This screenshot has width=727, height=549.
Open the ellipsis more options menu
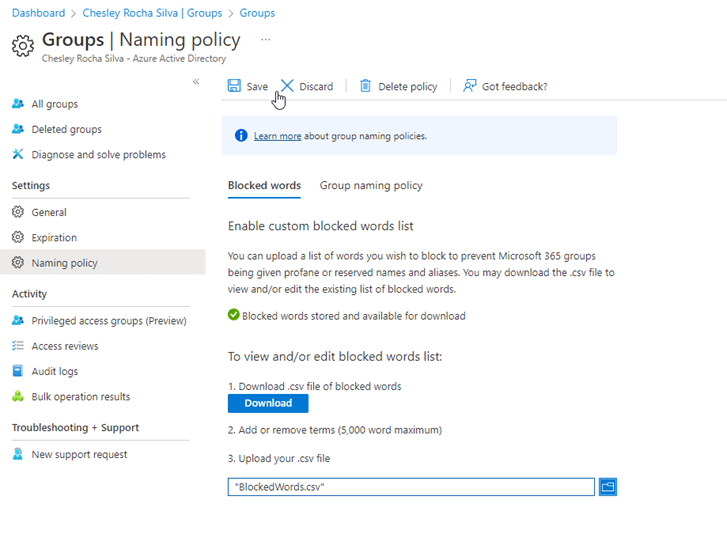pos(265,40)
